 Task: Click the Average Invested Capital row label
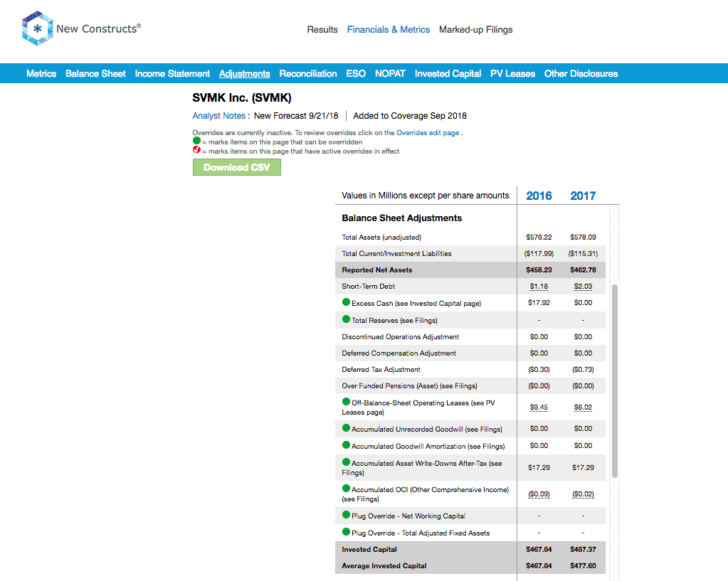pyautogui.click(x=384, y=565)
